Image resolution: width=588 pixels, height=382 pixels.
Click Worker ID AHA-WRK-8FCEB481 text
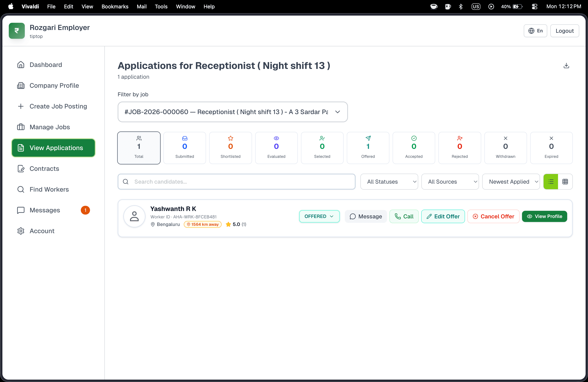click(184, 217)
